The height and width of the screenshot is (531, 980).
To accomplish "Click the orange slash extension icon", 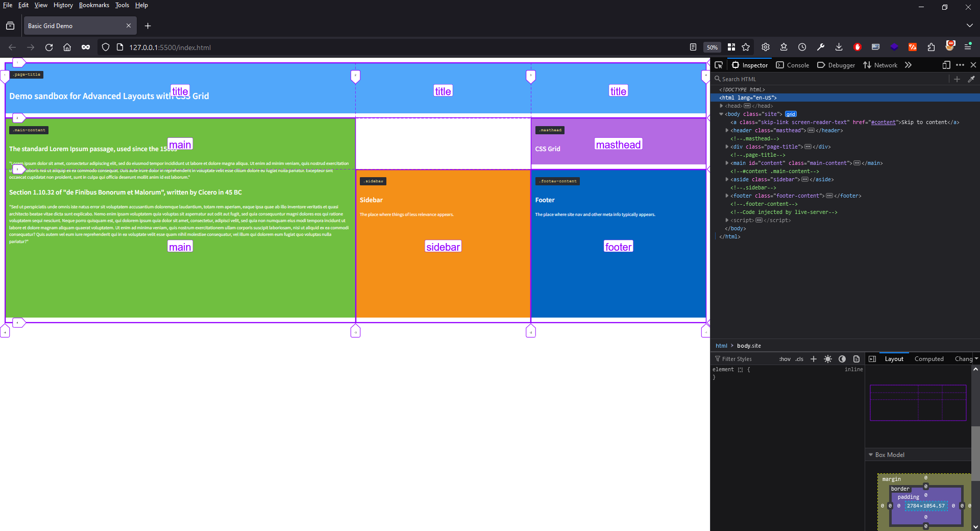I will (x=912, y=47).
